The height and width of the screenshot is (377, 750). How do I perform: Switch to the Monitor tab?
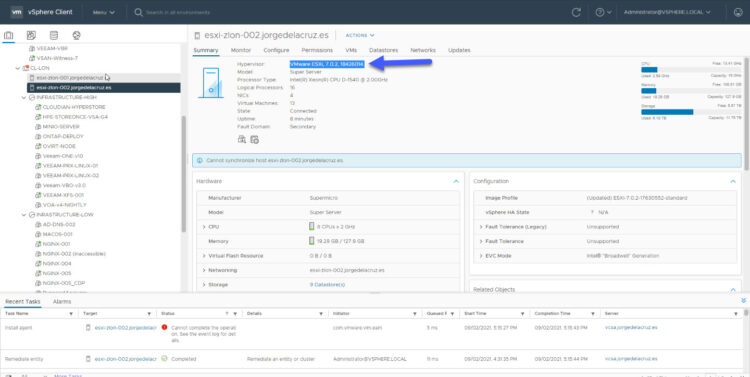(x=241, y=50)
